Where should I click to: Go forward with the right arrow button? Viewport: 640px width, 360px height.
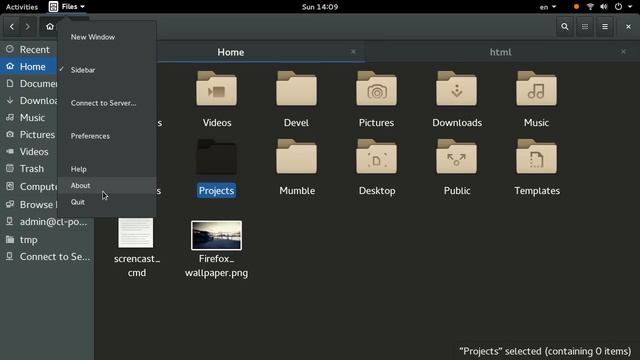[x=27, y=27]
